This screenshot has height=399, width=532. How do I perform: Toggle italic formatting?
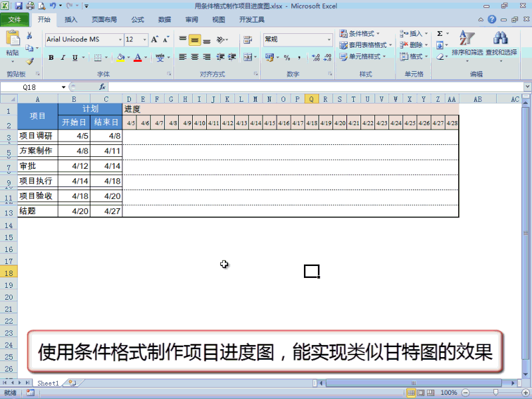(x=63, y=57)
